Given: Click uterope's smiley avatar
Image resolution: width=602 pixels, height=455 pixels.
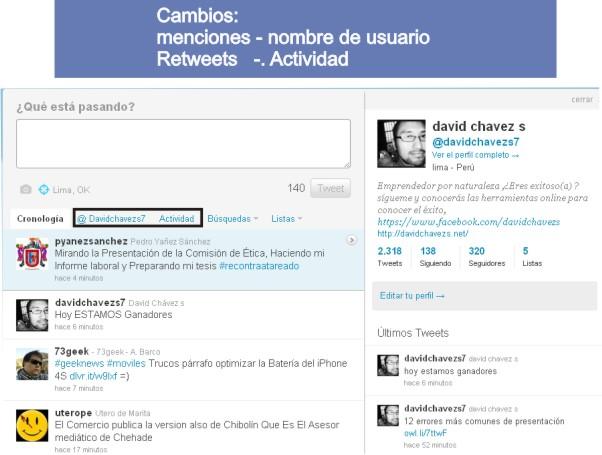Looking at the screenshot, I should tap(32, 425).
